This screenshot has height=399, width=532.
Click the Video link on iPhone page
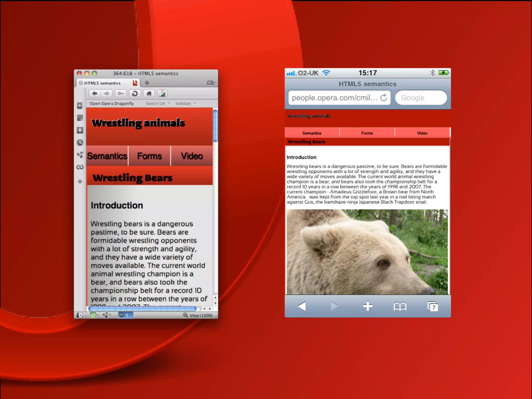click(422, 133)
